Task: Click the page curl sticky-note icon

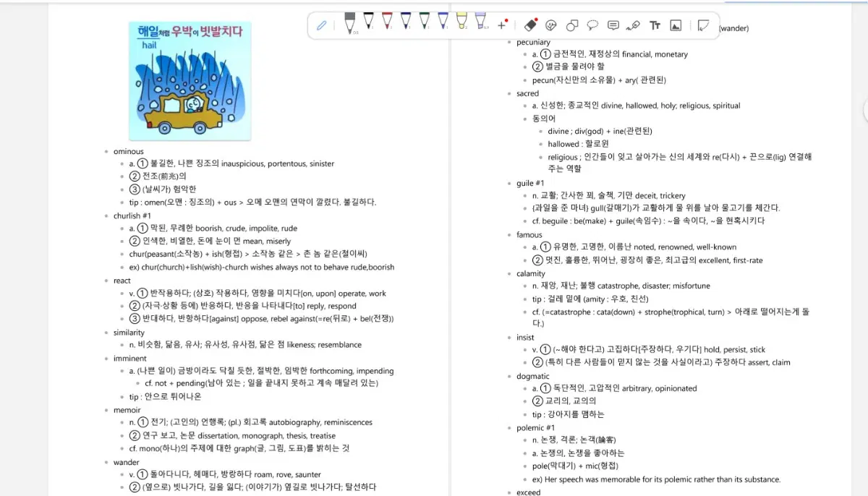Action: 703,25
